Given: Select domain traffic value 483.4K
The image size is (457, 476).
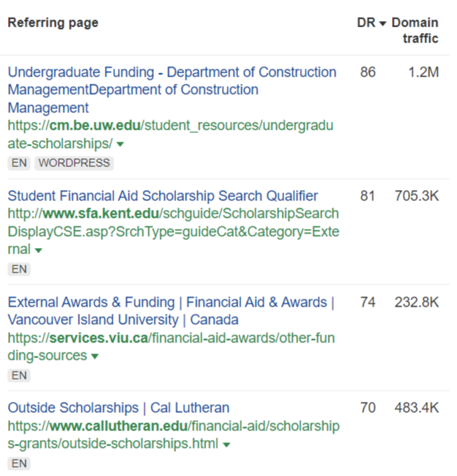Looking at the screenshot, I should tap(417, 408).
